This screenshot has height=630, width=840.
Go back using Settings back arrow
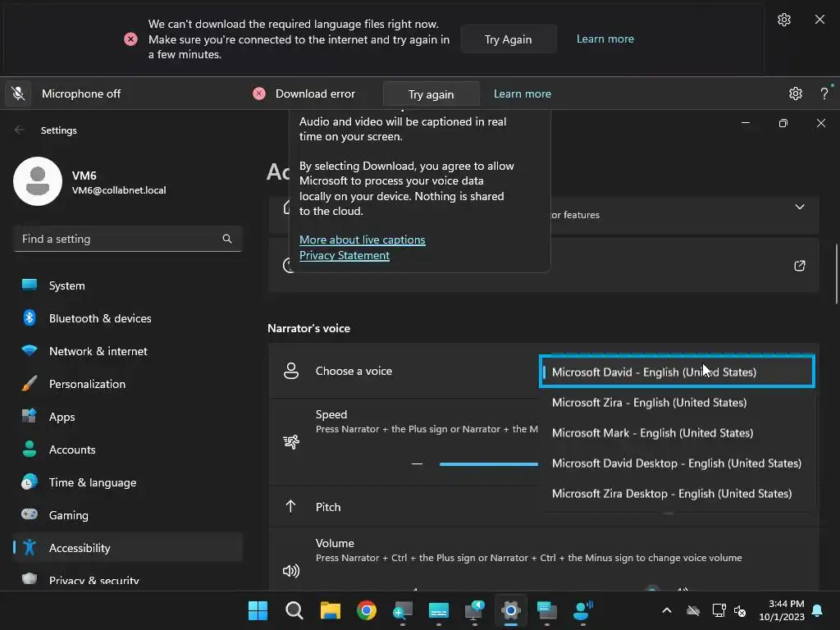[20, 130]
